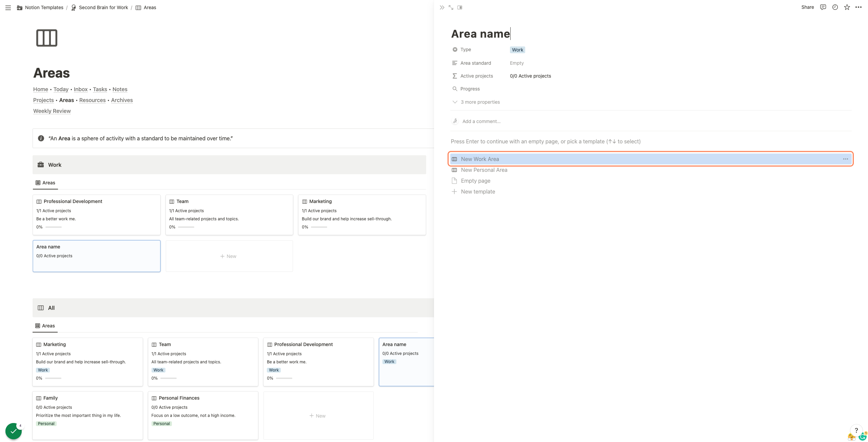Open the Resources link
Viewport: 868px width, 442px height.
click(x=93, y=100)
